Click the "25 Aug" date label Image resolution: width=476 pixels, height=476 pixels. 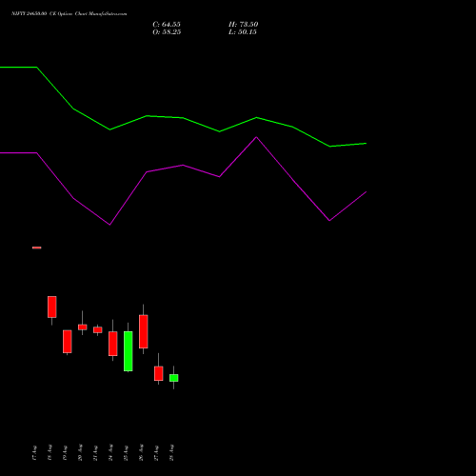pyautogui.click(x=126, y=453)
